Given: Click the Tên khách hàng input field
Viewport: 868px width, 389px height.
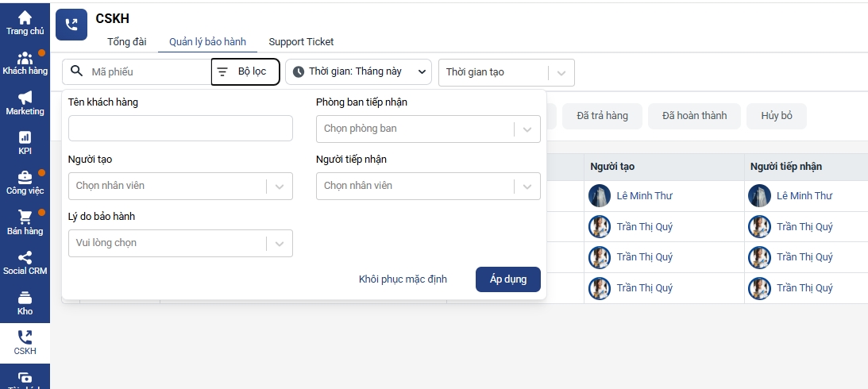Looking at the screenshot, I should (x=180, y=129).
